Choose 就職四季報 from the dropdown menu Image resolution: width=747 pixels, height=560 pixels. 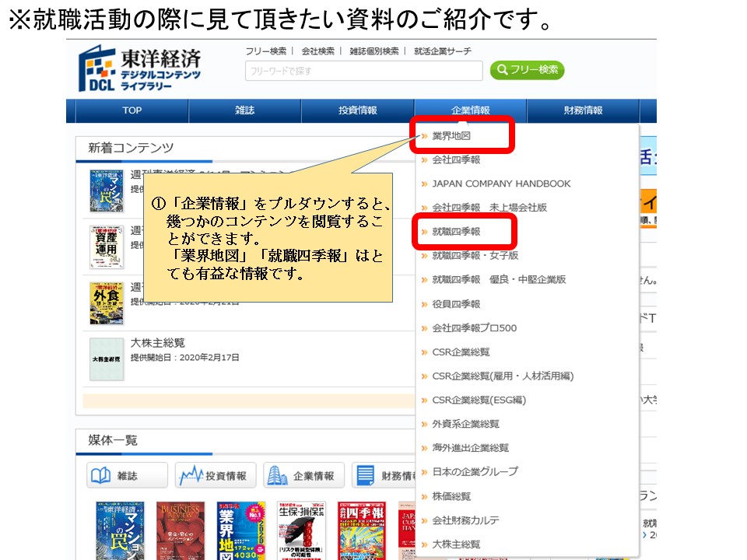point(456,232)
